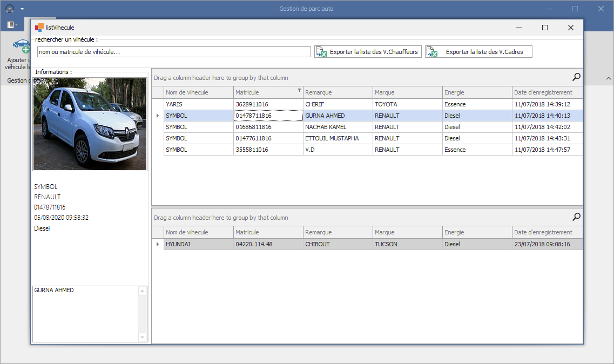Sort by Nom de vihecule column header
This screenshot has width=614, height=364.
click(x=199, y=92)
